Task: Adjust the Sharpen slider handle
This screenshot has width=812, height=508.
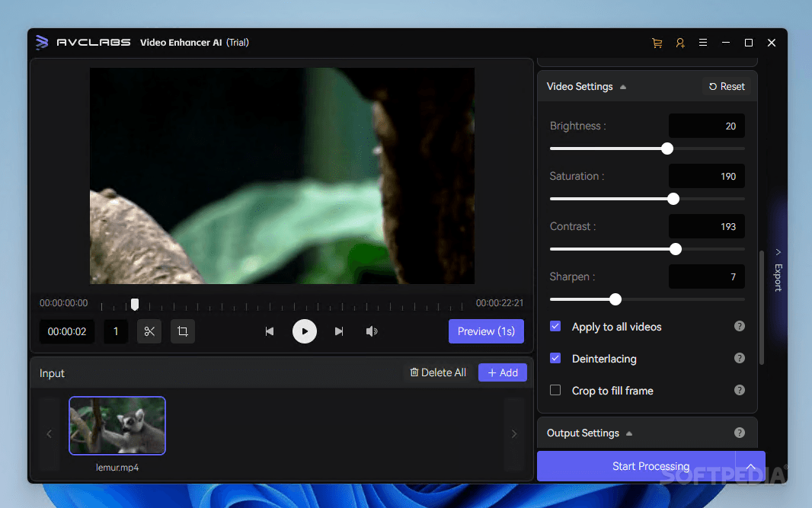Action: tap(615, 299)
